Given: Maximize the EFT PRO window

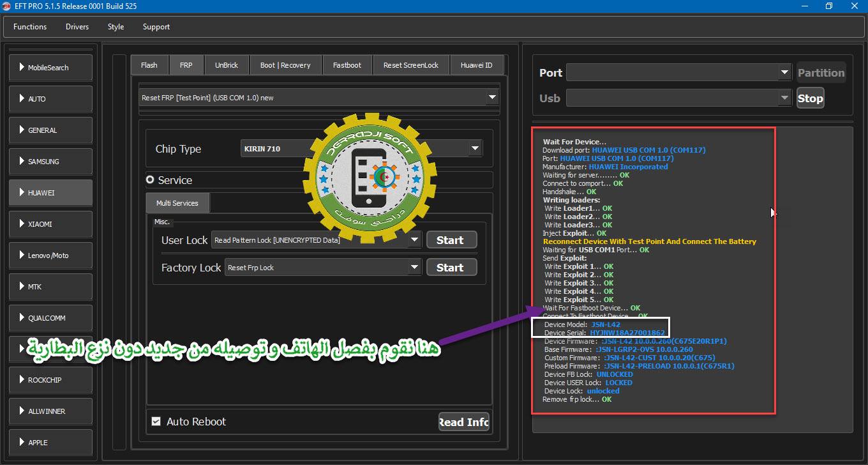Looking at the screenshot, I should 828,6.
